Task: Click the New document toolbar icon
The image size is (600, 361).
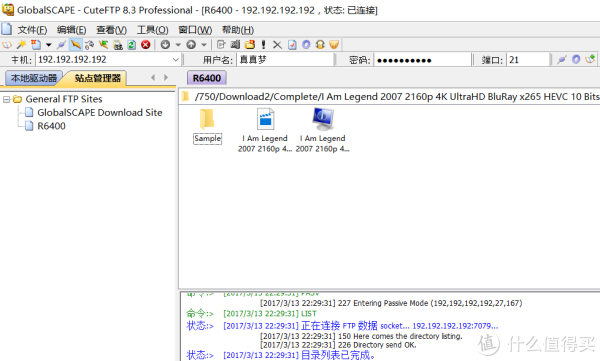Action: 36,45
